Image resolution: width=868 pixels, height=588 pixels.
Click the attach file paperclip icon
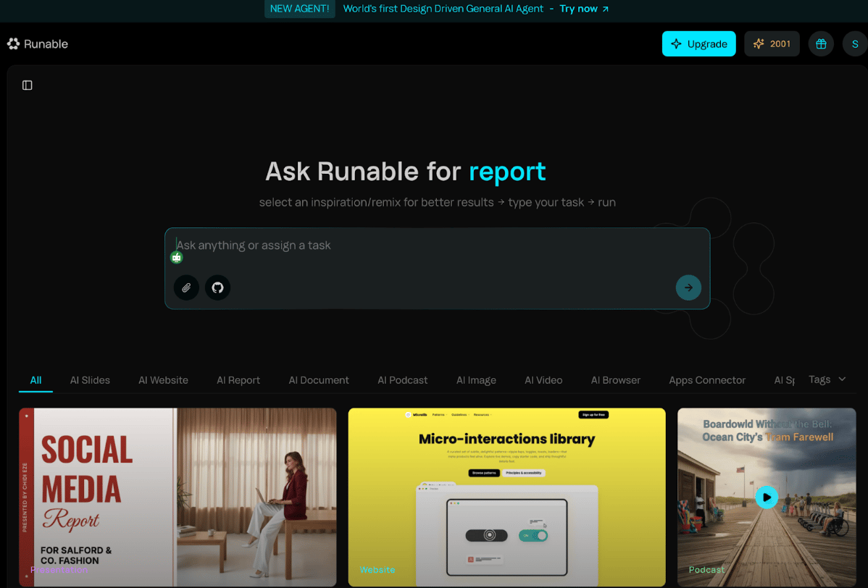pos(186,287)
